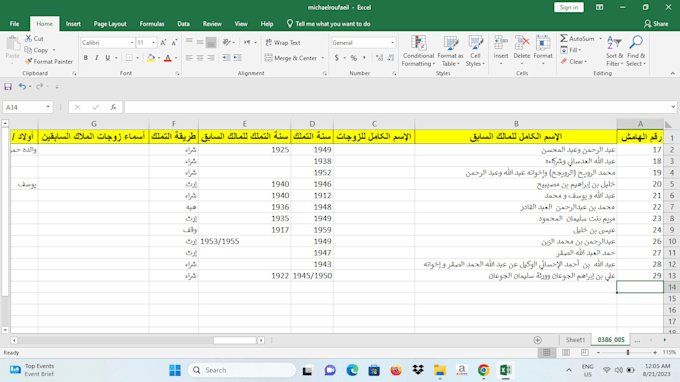Increase Indent icon
The height and width of the screenshot is (382, 680).
coord(237,58)
